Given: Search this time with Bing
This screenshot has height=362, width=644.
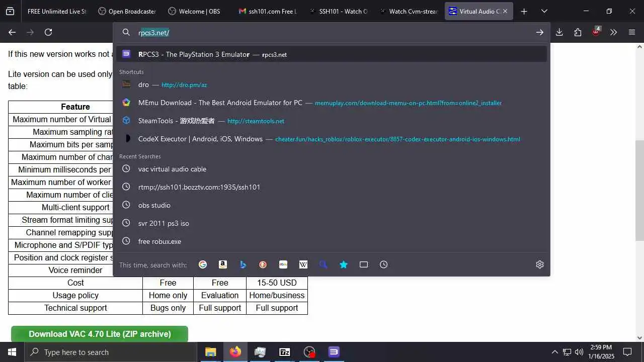Looking at the screenshot, I should click(x=243, y=264).
